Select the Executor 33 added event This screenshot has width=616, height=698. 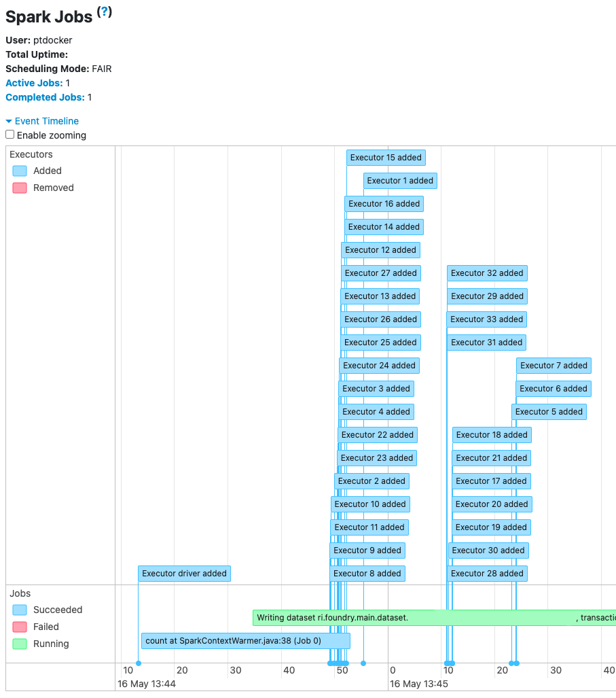coord(487,319)
